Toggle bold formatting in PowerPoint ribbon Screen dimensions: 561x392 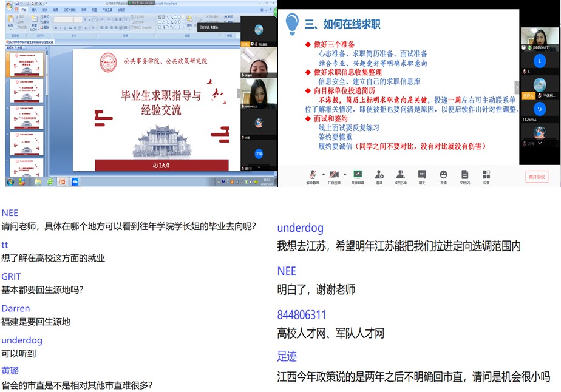coord(56,27)
